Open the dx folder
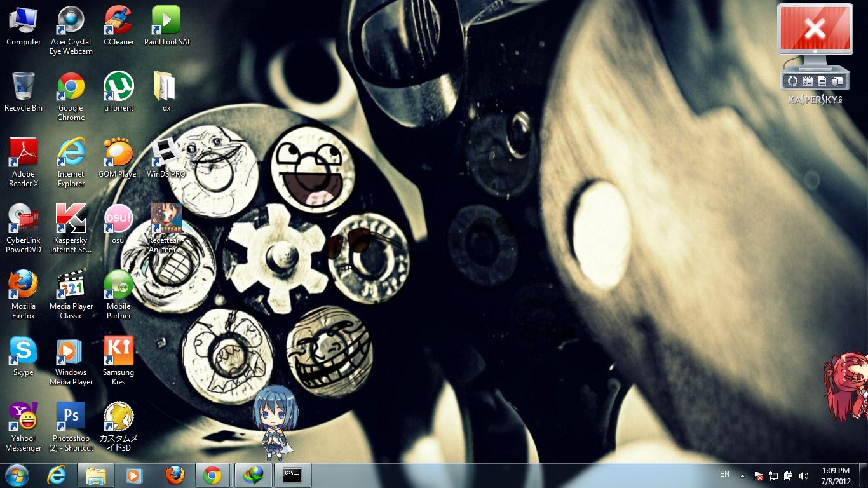Viewport: 868px width, 488px height. [x=166, y=86]
